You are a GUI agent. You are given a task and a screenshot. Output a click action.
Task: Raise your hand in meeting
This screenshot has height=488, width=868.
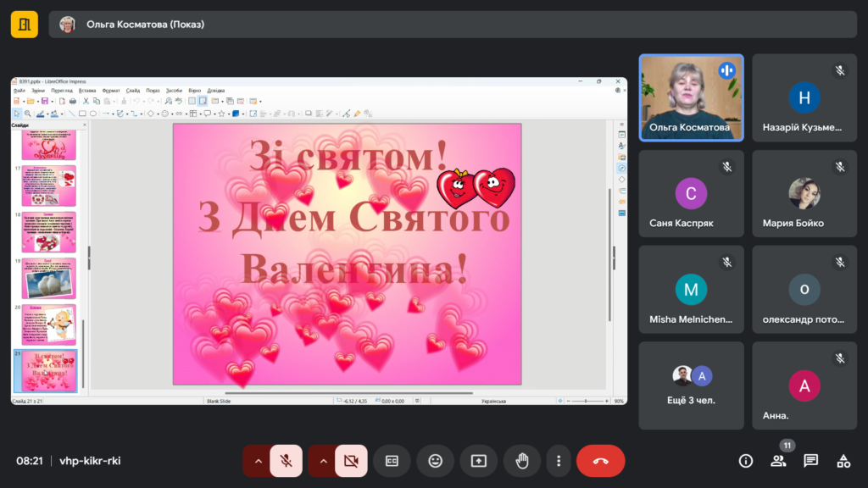(x=522, y=461)
